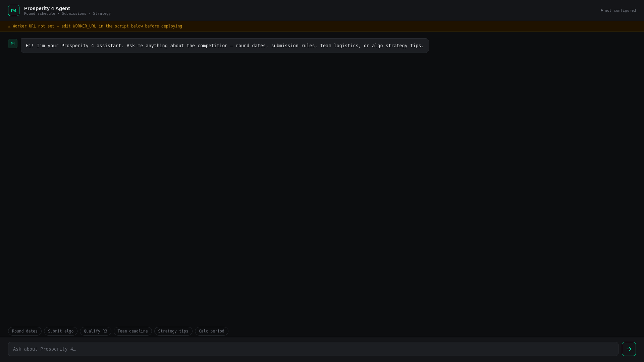
Task: Pick the 'Calc period' suggestion chip
Action: (212, 331)
